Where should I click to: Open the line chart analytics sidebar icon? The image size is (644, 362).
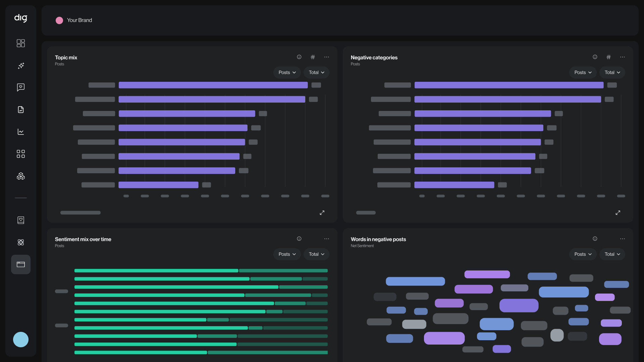pyautogui.click(x=21, y=132)
